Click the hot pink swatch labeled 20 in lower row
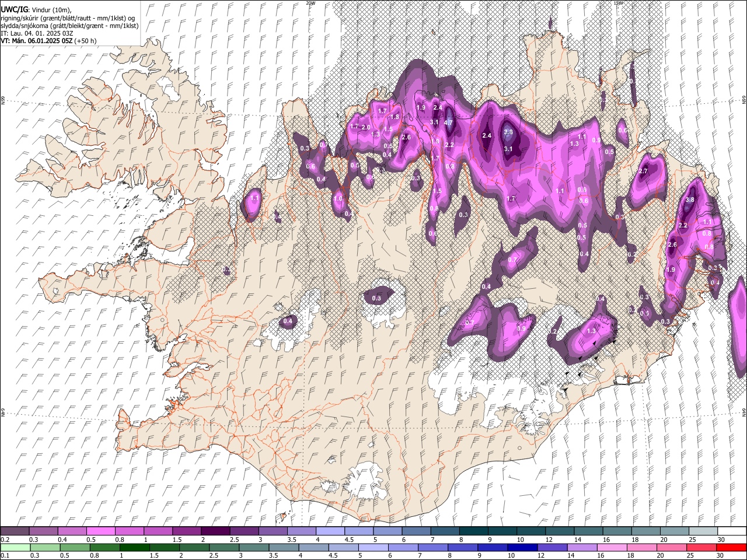Viewport: 747px width, 560px height. coord(672,547)
